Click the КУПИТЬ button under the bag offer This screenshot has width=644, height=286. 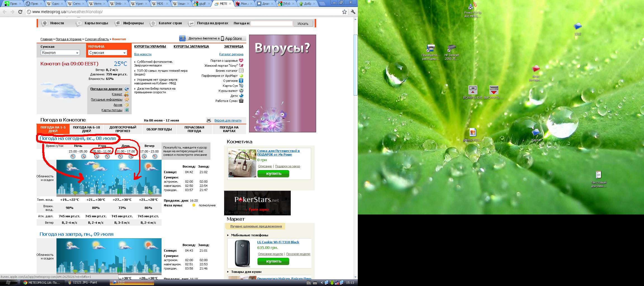pos(273,173)
